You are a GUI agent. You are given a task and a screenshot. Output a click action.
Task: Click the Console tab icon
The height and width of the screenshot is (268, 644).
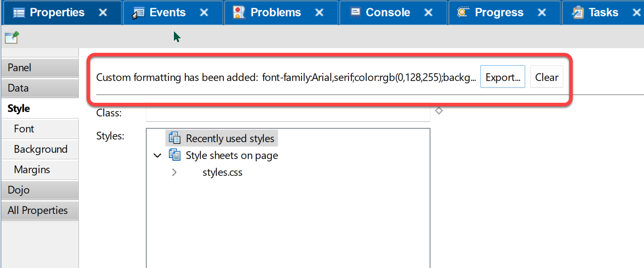tap(355, 12)
